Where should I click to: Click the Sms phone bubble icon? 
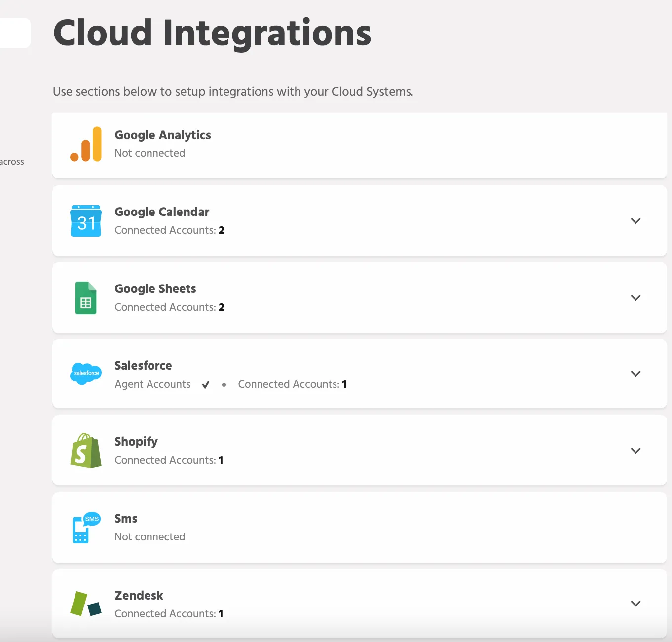point(86,528)
